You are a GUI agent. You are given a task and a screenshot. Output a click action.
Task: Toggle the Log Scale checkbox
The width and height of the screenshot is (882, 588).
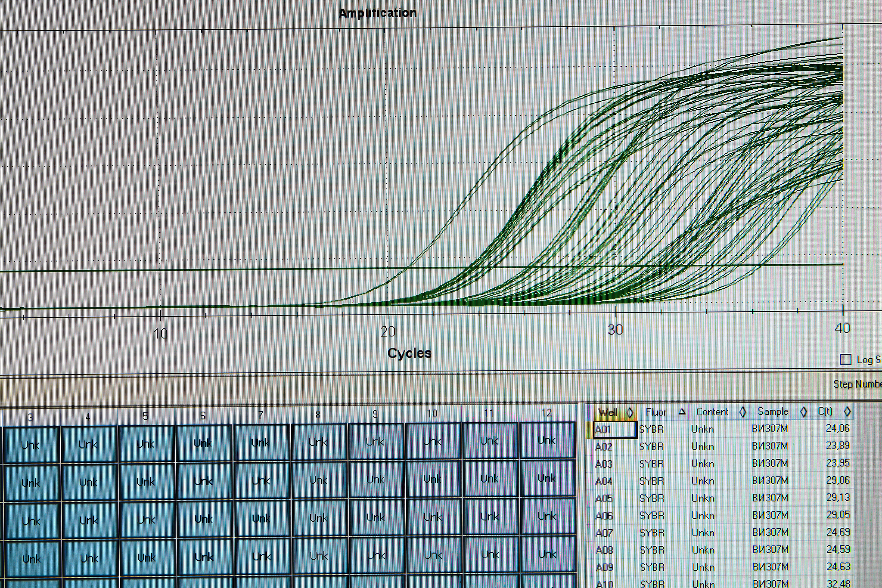point(846,360)
